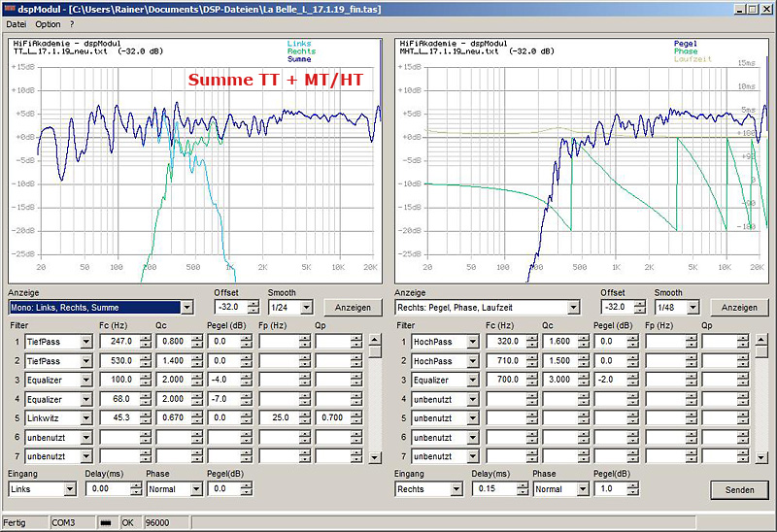Click the spinner up arrow for Fc 320.0

pyautogui.click(x=530, y=338)
